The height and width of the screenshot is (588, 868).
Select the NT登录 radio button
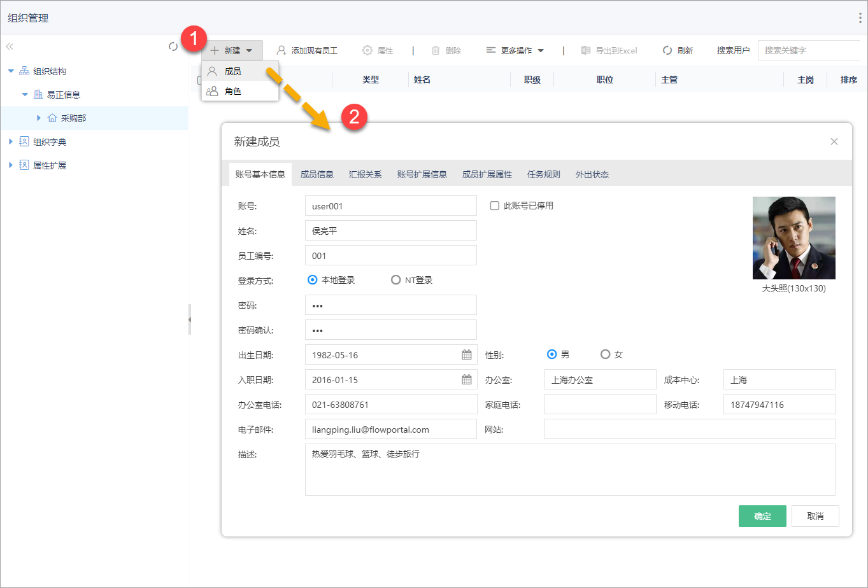[396, 280]
